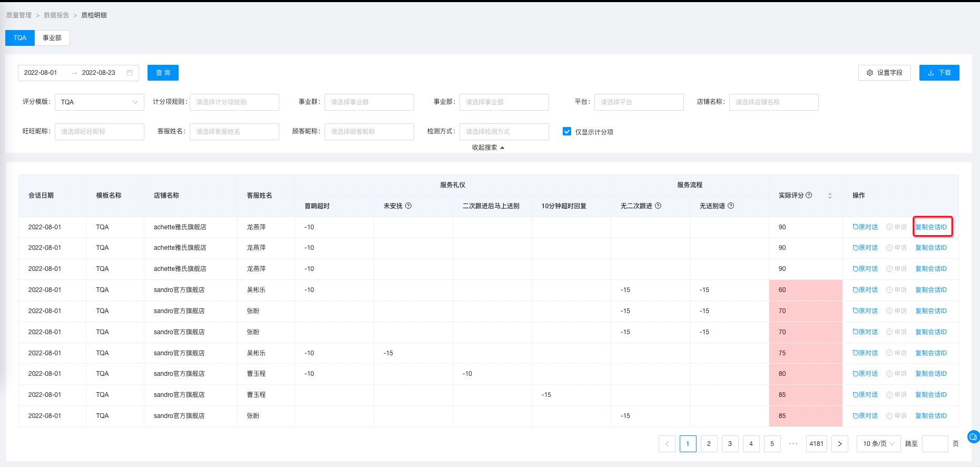Click the 查询 search button
980x467 pixels.
163,73
